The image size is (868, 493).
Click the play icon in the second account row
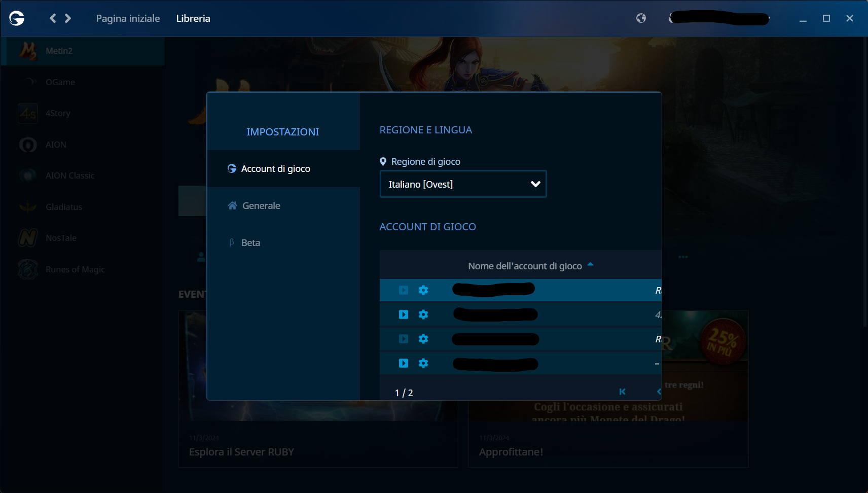coord(404,314)
